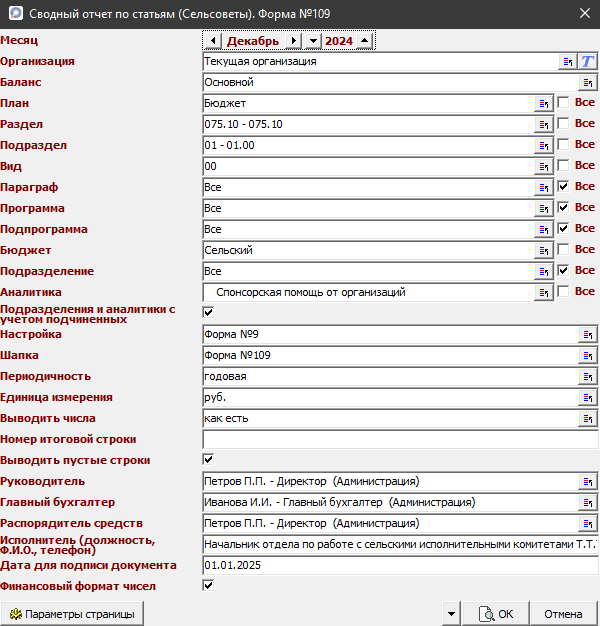Open the Организация selection list icon
The image size is (600, 626).
click(x=568, y=61)
